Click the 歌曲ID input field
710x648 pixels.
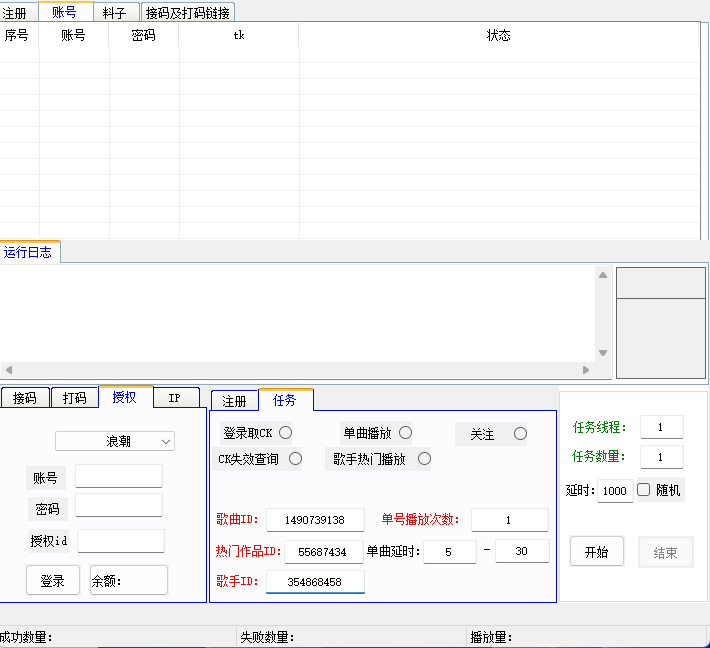315,520
